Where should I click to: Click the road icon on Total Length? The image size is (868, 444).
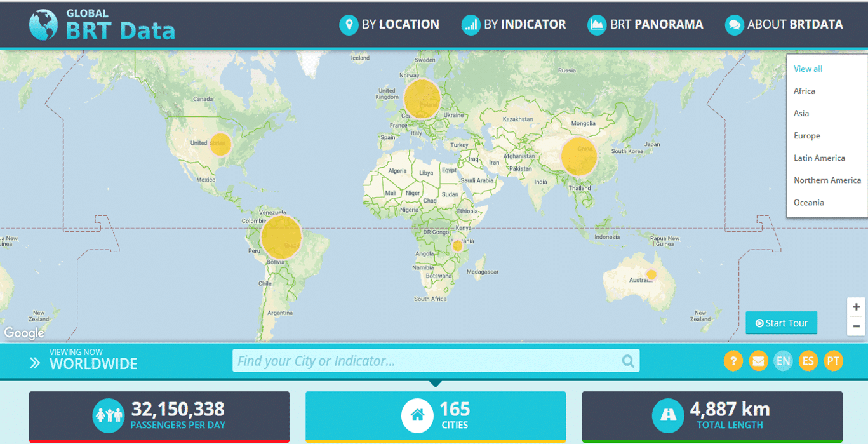[x=668, y=415]
